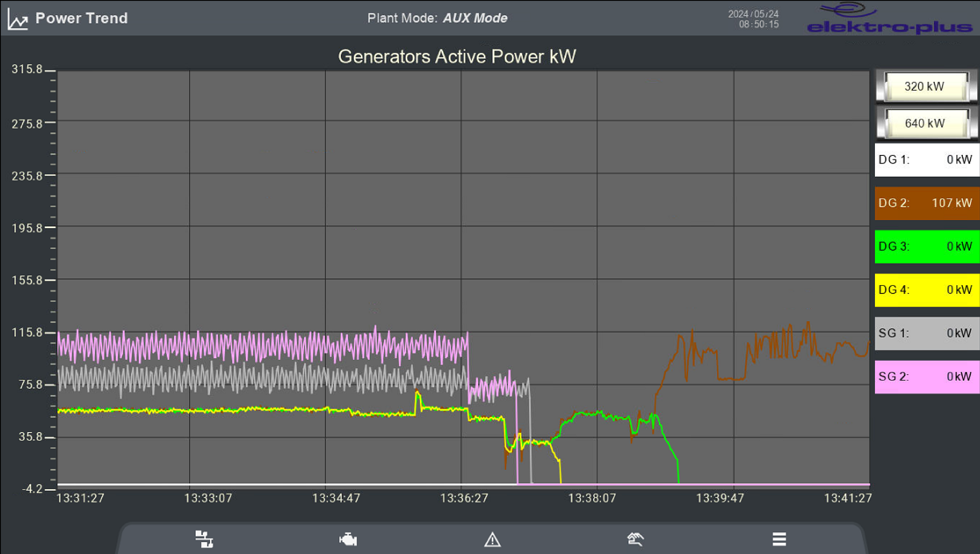Viewport: 980px width, 554px height.
Task: Toggle DG 1 trend in legend
Action: pos(927,160)
